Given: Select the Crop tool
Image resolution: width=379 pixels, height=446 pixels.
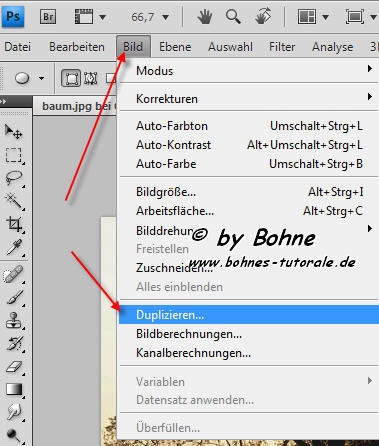Looking at the screenshot, I should [14, 224].
